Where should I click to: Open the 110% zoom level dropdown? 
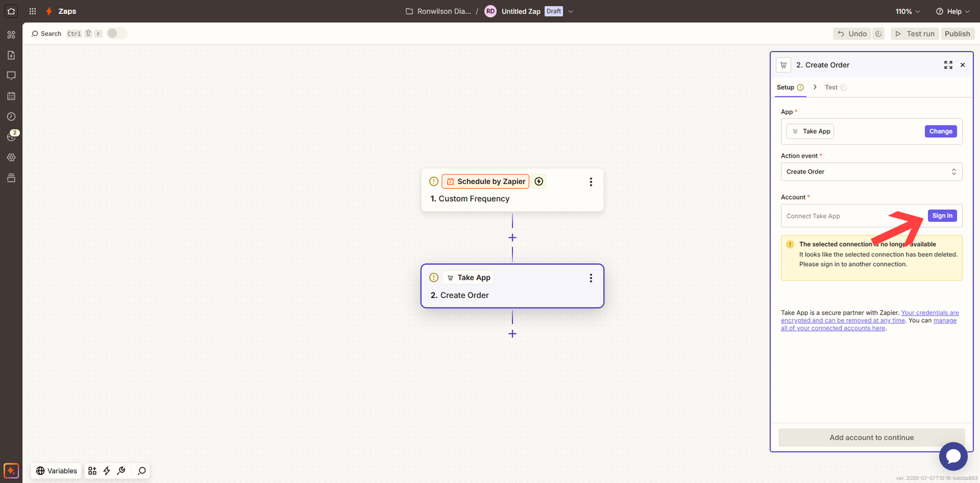908,11
